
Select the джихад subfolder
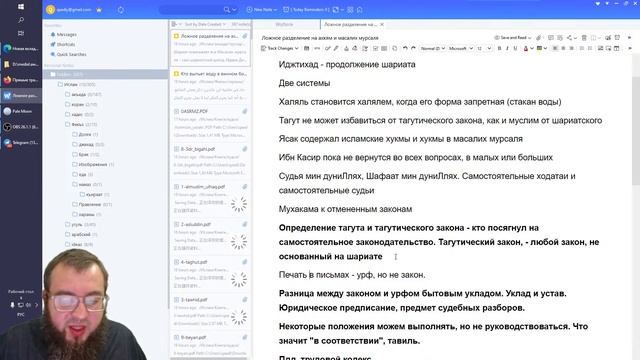point(86,144)
